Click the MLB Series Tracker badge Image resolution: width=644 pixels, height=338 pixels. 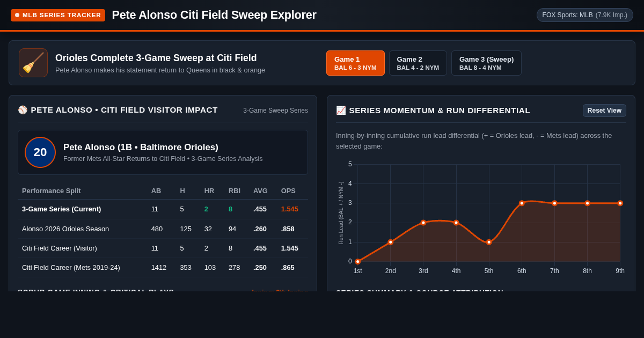coord(58,15)
